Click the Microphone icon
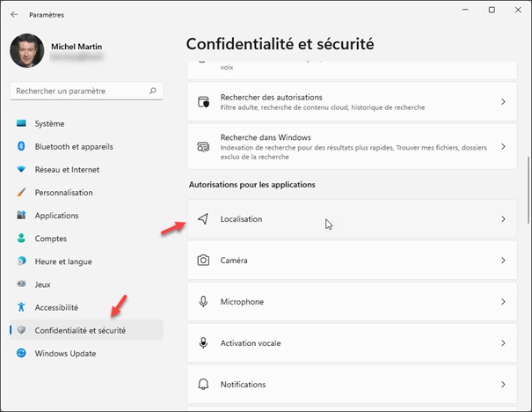532x412 pixels. click(203, 302)
